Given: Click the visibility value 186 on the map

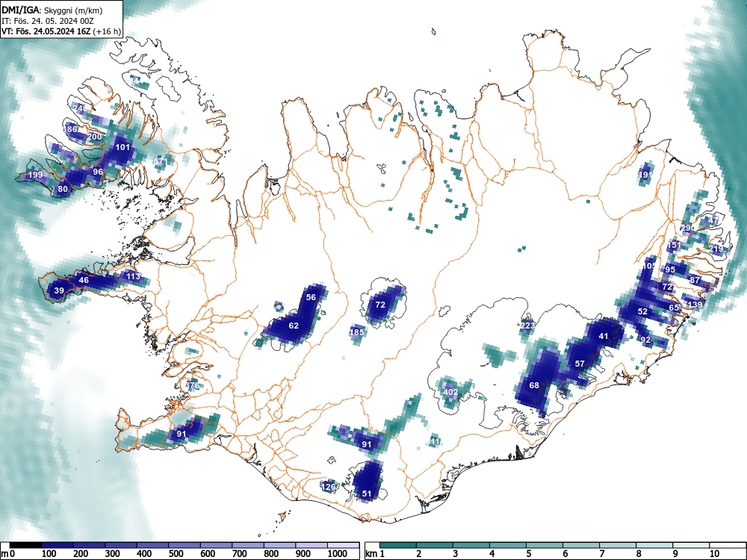Looking at the screenshot, I should click(70, 129).
